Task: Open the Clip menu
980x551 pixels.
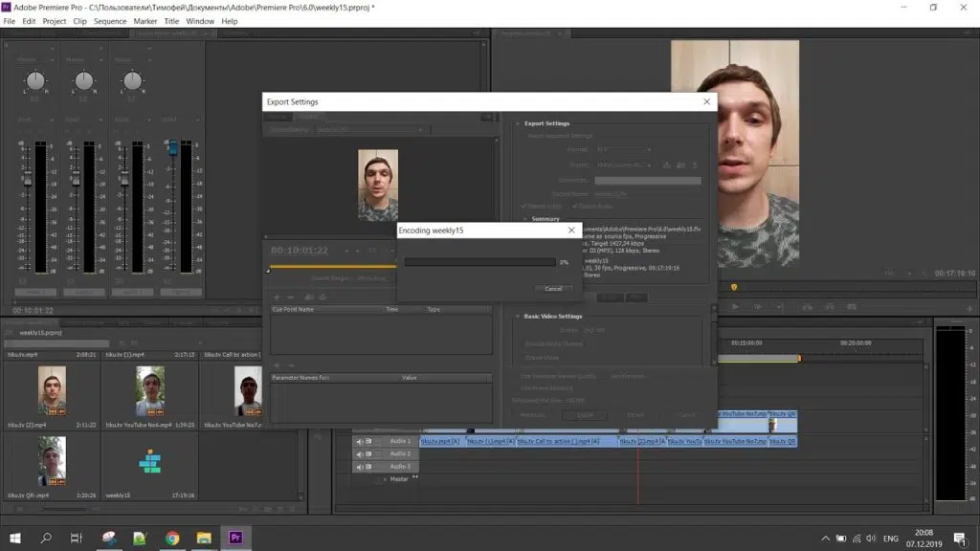Action: [x=80, y=21]
